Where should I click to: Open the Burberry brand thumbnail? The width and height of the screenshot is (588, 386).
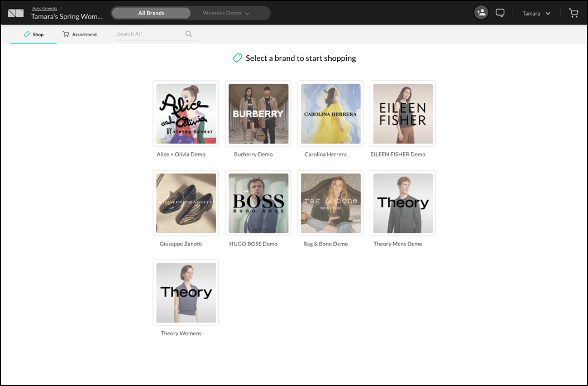(x=259, y=114)
